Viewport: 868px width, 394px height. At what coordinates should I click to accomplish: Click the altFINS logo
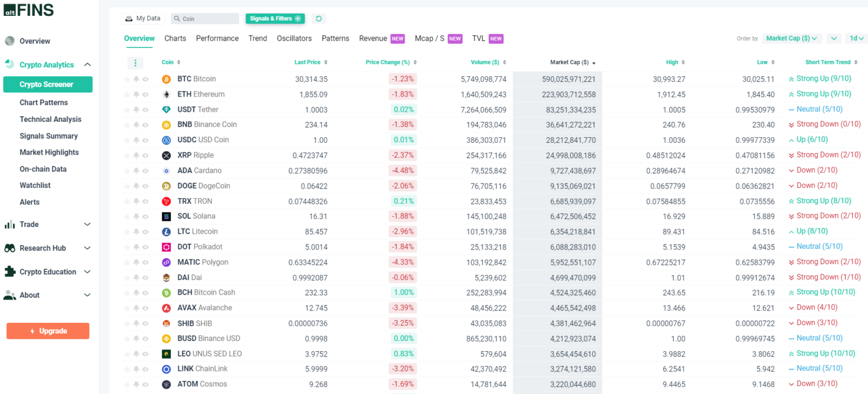click(x=29, y=10)
